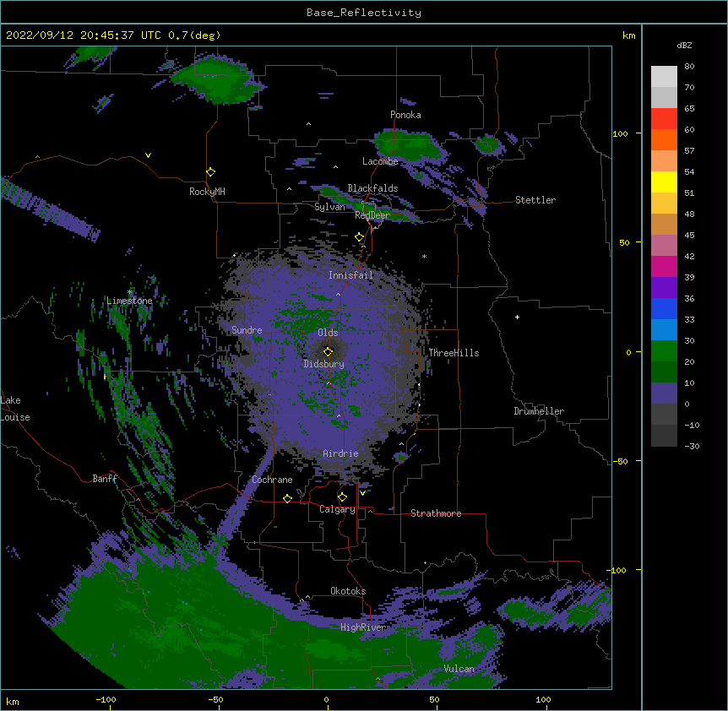Click the Didsbury city label
The image size is (728, 711).
(323, 364)
